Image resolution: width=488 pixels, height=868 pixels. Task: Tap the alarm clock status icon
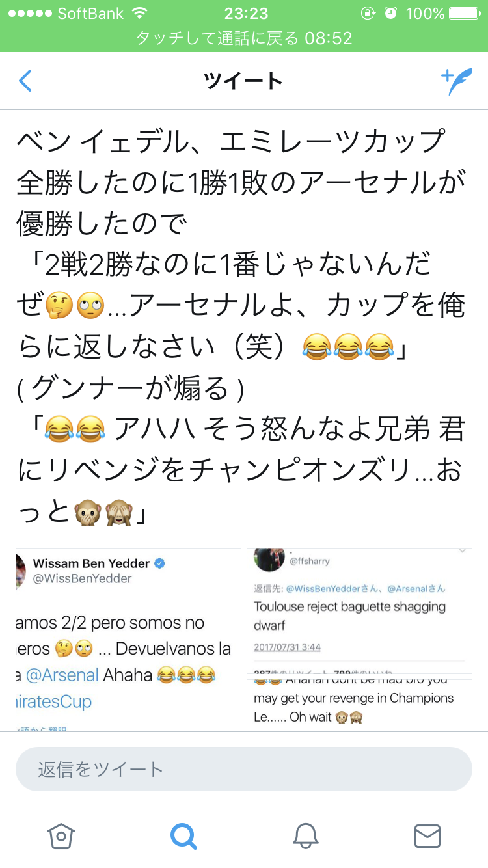(390, 13)
